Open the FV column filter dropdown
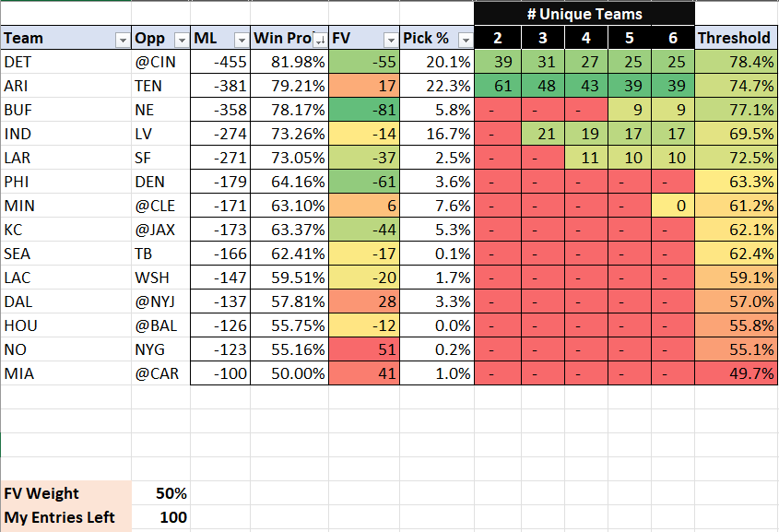Viewport: 779px width, 532px height. pyautogui.click(x=390, y=39)
